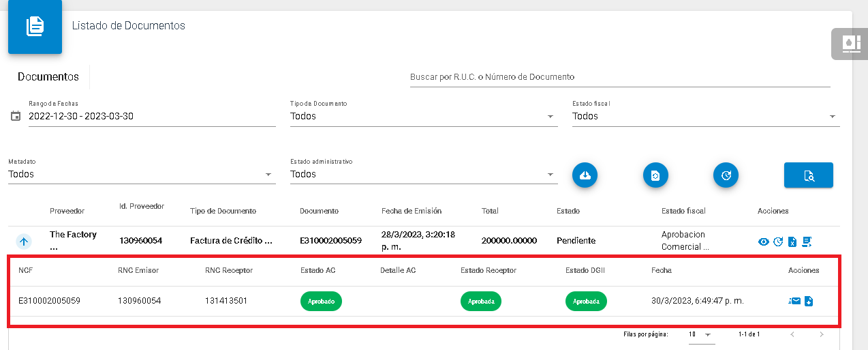Viewport: 868px width, 350px height.
Task: Click the cloud download round button
Action: click(x=585, y=175)
